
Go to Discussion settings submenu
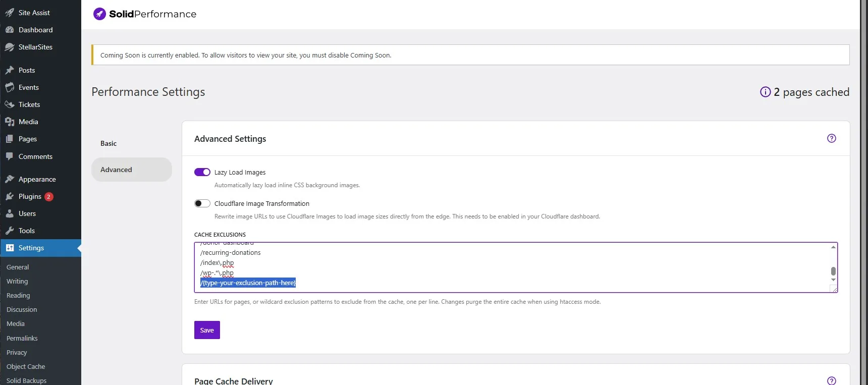22,309
